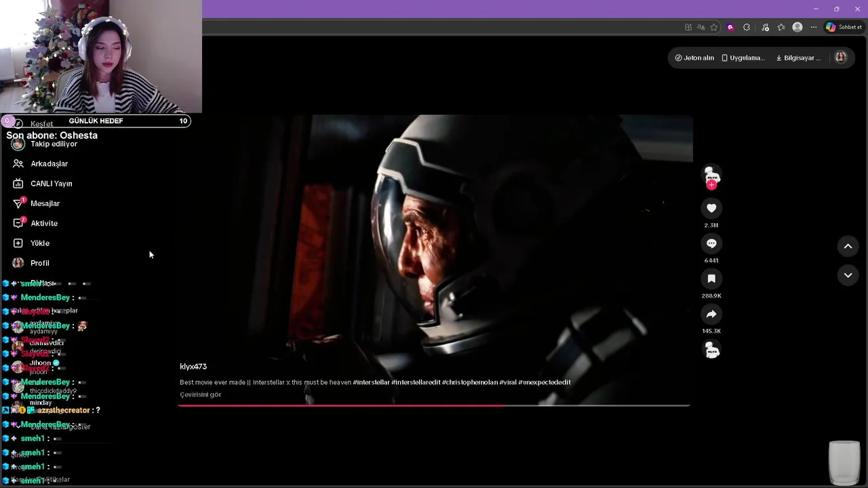The height and width of the screenshot is (488, 868).
Task: Open the browser extensions puzzle icon
Action: coord(747,27)
